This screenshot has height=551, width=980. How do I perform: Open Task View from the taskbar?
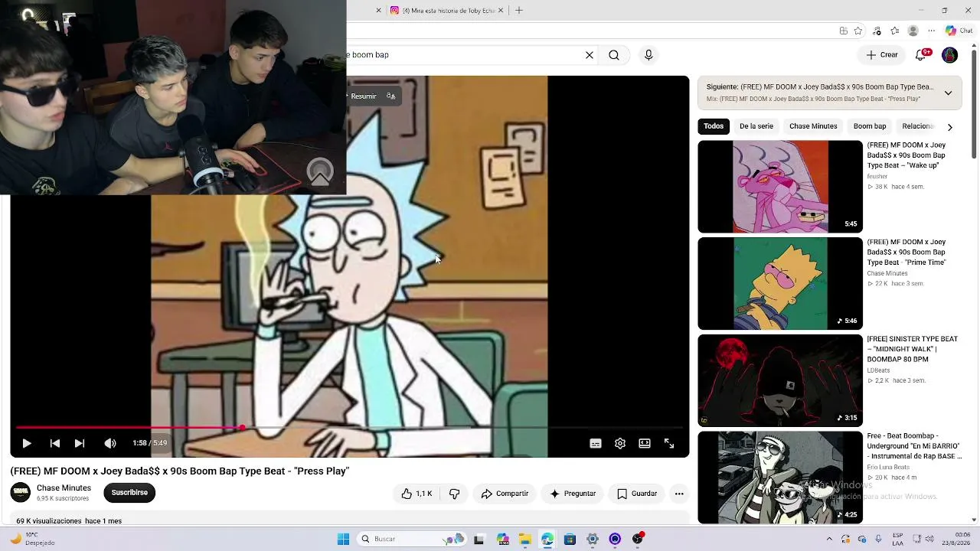point(479,540)
